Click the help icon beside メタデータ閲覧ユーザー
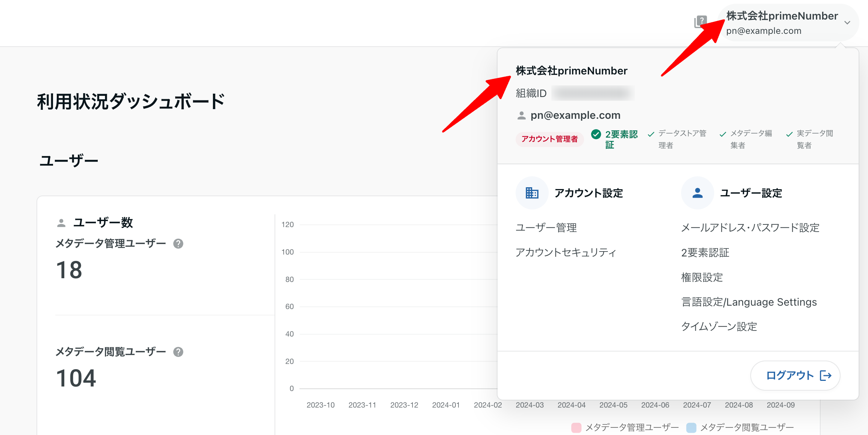Viewport: 868px width, 435px height. pos(178,352)
